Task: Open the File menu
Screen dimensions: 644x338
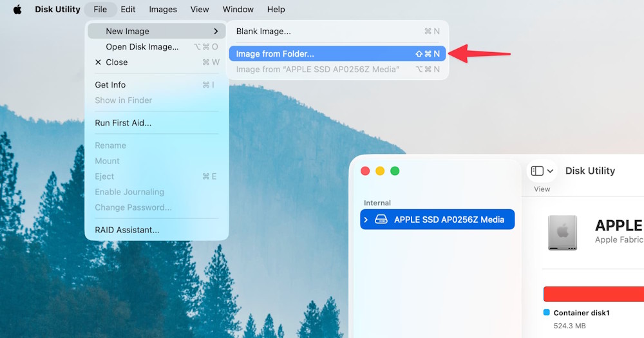Action: click(100, 9)
